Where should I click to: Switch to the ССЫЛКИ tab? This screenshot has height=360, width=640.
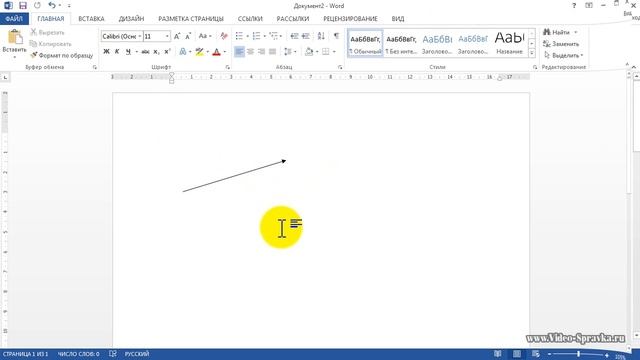[250, 19]
